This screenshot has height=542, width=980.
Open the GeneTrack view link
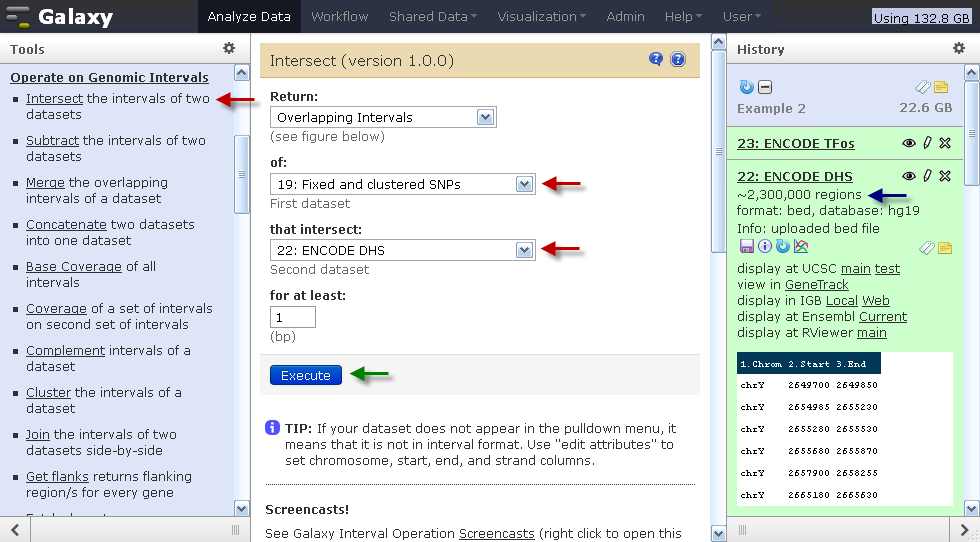(x=817, y=284)
